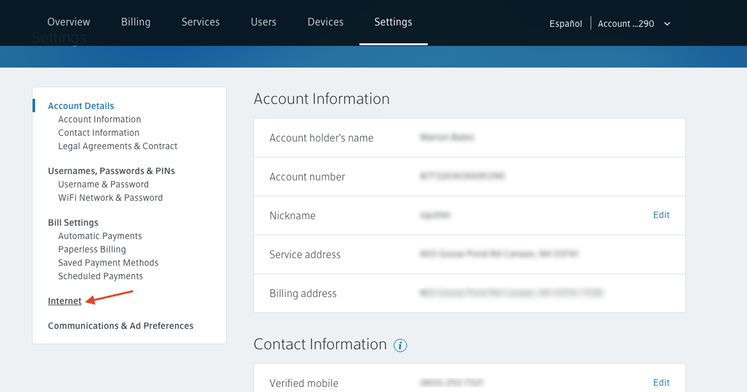747x392 pixels.
Task: Select the Bill Settings heading
Action: click(73, 222)
